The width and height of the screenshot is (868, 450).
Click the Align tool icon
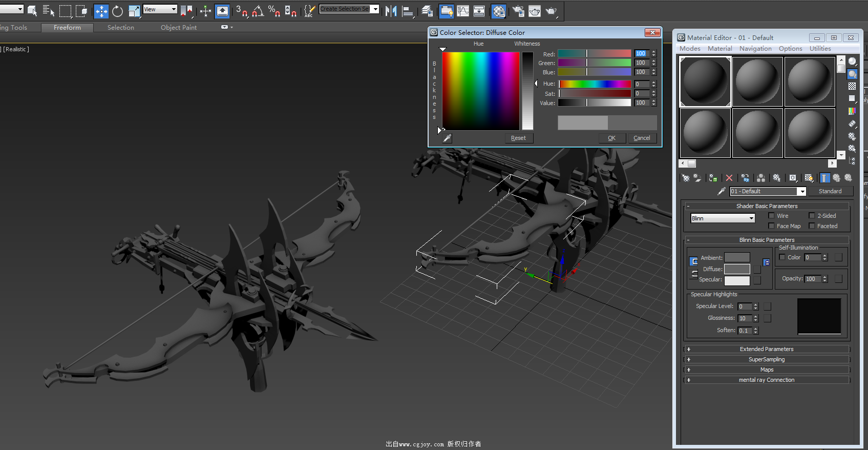point(408,11)
